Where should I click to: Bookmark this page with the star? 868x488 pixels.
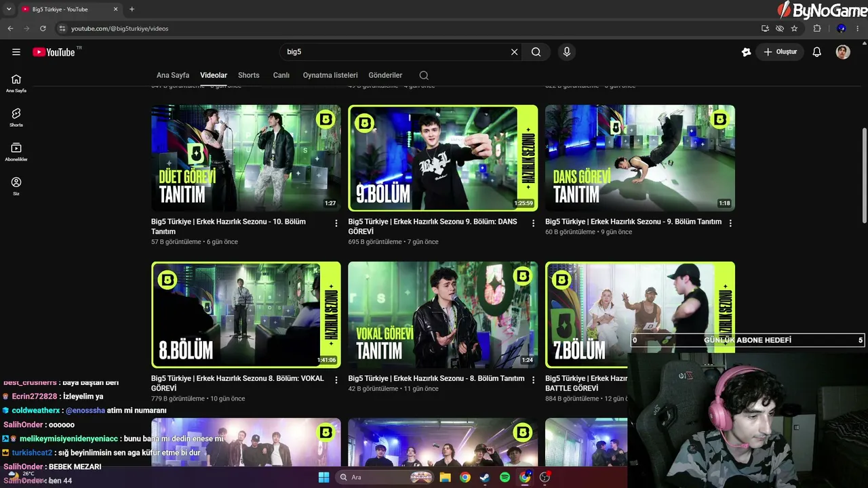pos(794,28)
